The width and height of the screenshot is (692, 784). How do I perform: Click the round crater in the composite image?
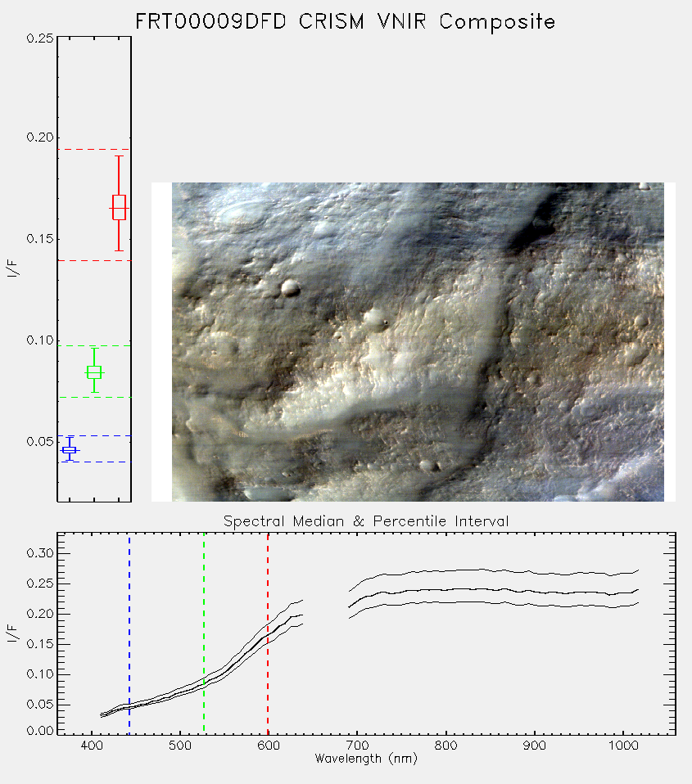click(290, 288)
